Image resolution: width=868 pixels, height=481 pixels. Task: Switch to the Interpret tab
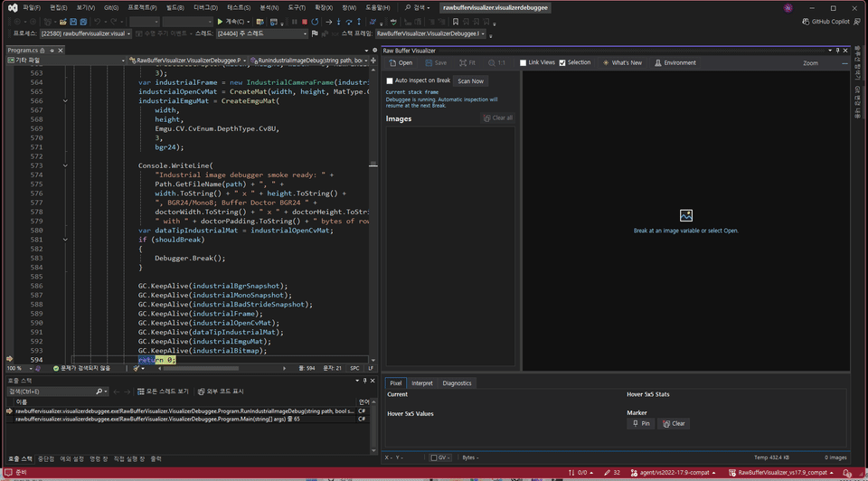click(x=422, y=383)
